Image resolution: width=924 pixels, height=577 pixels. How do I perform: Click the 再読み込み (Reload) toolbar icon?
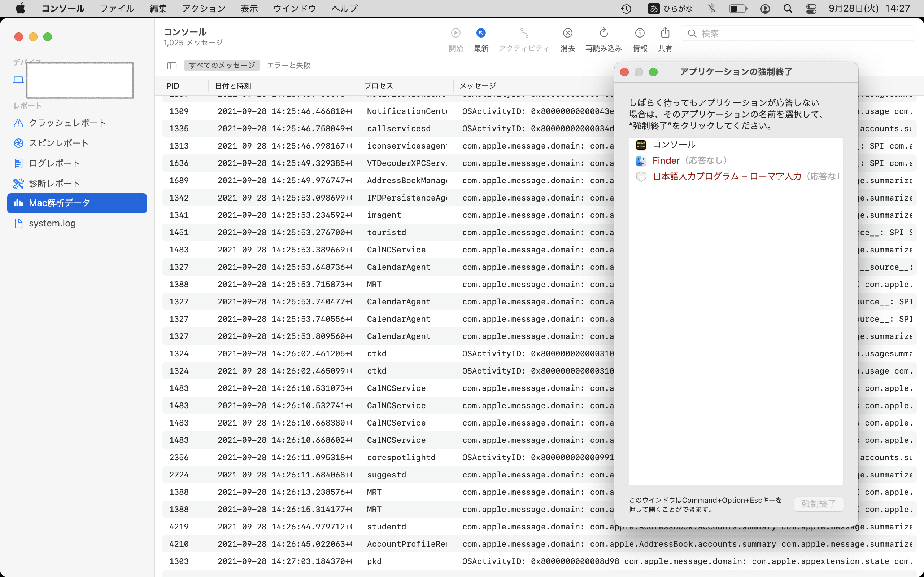click(x=603, y=33)
